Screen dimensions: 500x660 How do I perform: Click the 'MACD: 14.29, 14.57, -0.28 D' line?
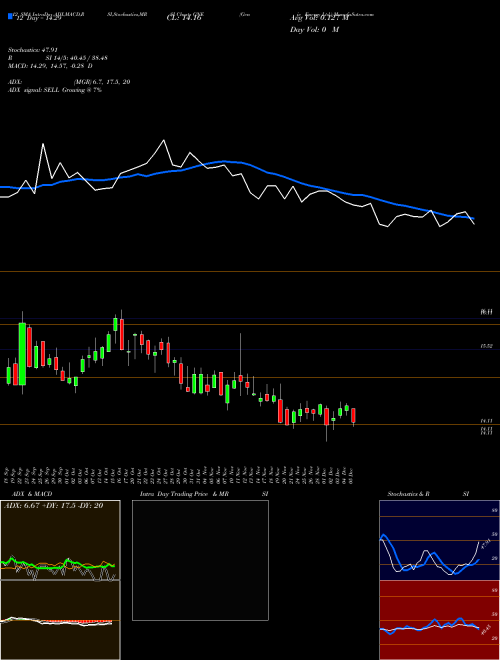tap(51, 66)
